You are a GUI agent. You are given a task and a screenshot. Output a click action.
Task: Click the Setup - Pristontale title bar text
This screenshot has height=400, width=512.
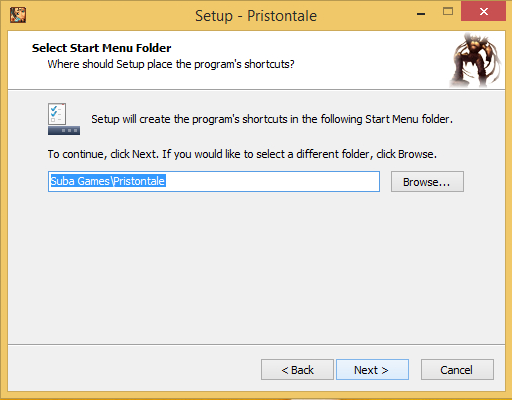point(256,16)
